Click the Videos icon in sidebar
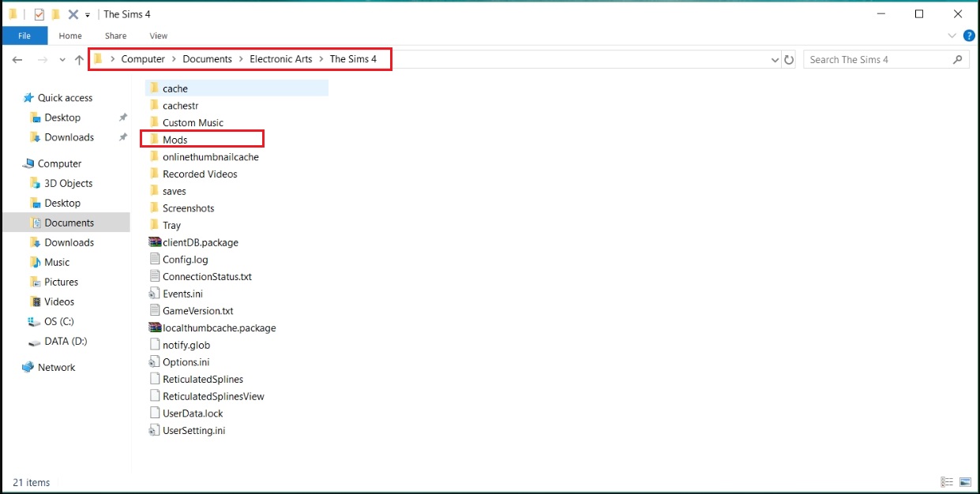 (x=35, y=301)
